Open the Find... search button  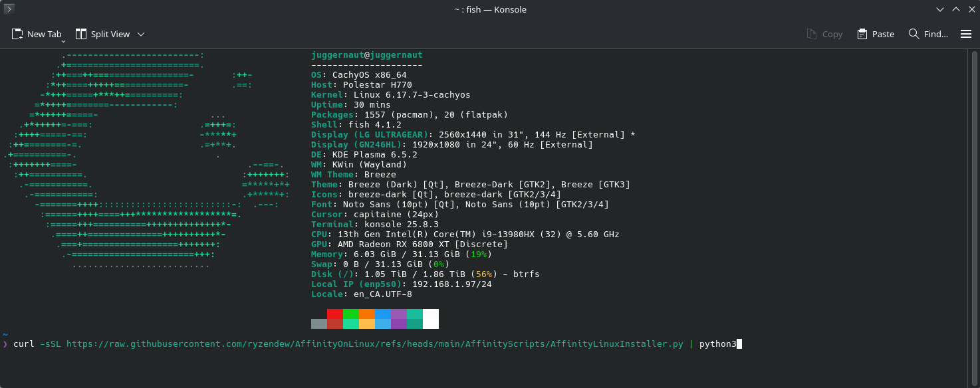(x=928, y=34)
